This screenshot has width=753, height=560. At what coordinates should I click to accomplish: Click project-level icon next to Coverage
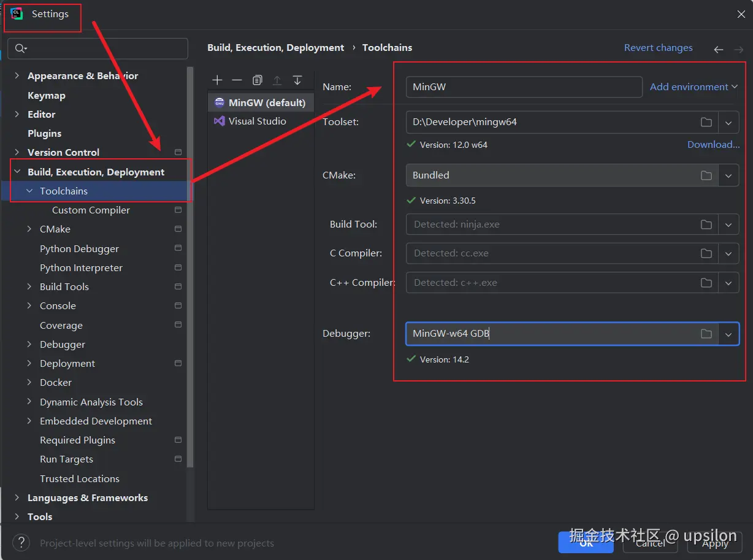point(178,325)
